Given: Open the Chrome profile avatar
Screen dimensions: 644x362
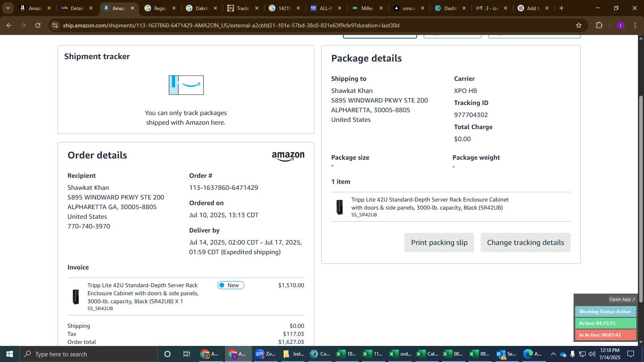Looking at the screenshot, I should (620, 25).
